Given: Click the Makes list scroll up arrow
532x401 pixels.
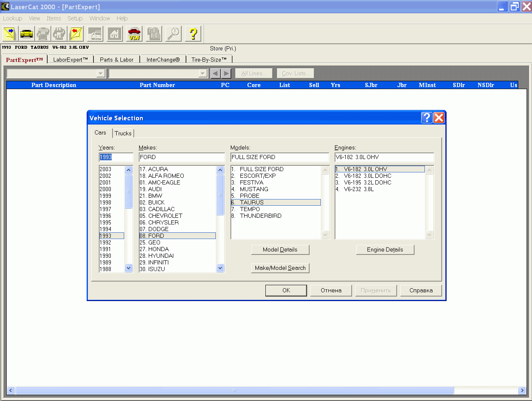Looking at the screenshot, I should (220, 170).
